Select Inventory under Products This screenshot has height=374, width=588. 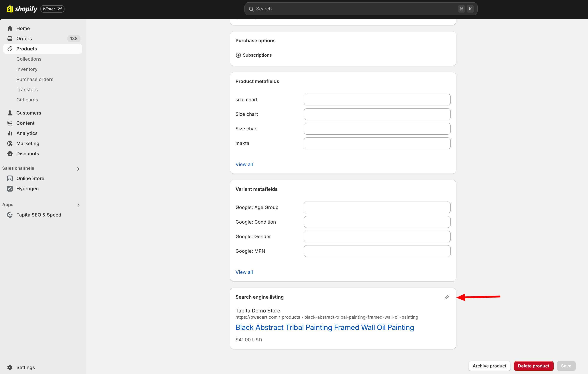(27, 69)
